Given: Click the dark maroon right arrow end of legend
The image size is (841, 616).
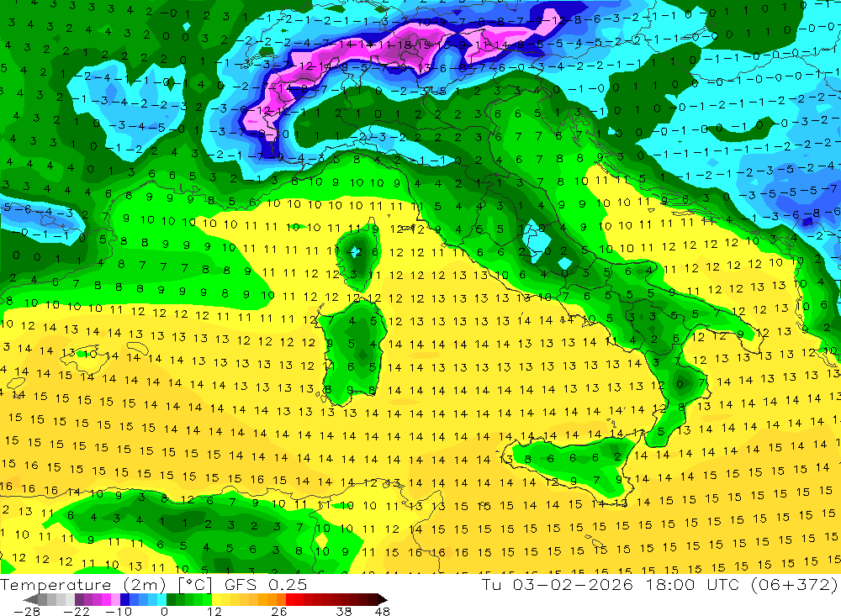Looking at the screenshot, I should tap(383, 599).
